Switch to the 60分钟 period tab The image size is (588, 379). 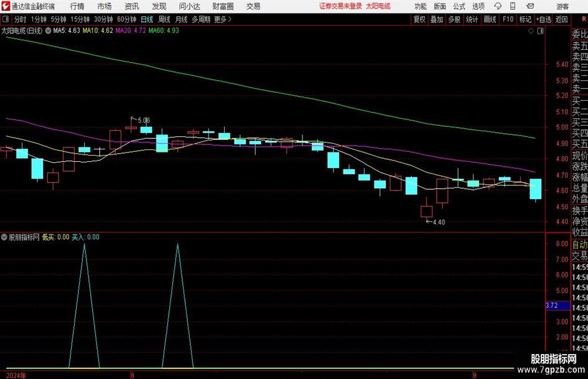(x=127, y=19)
